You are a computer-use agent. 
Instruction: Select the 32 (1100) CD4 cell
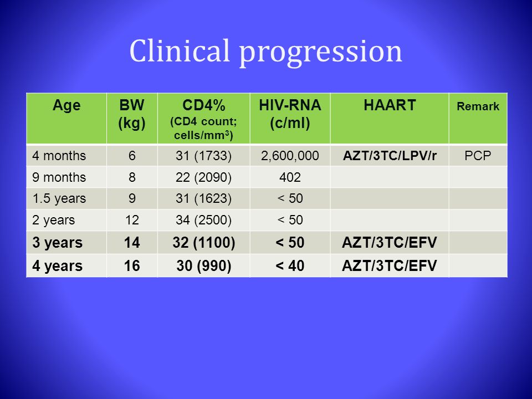(203, 243)
